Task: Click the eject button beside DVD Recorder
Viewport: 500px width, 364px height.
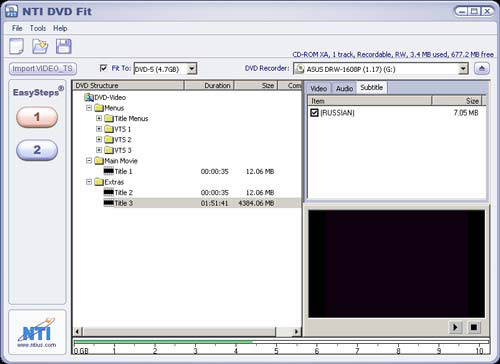Action: click(x=482, y=69)
